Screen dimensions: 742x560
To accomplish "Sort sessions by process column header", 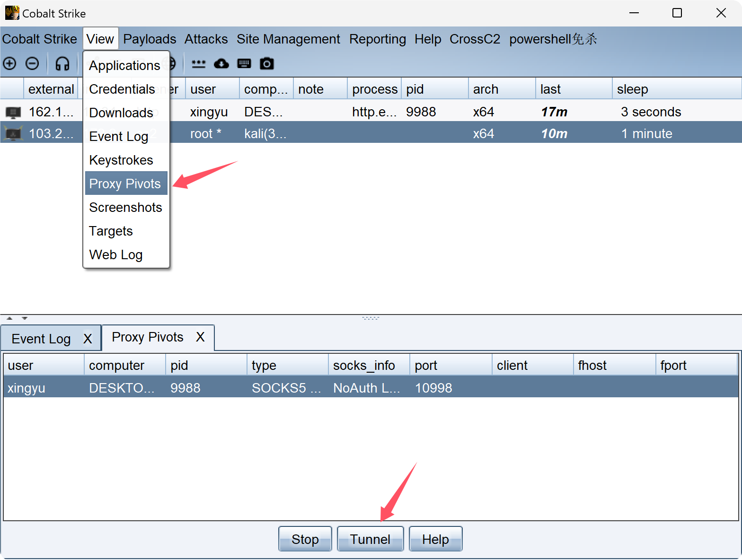I will [x=374, y=89].
